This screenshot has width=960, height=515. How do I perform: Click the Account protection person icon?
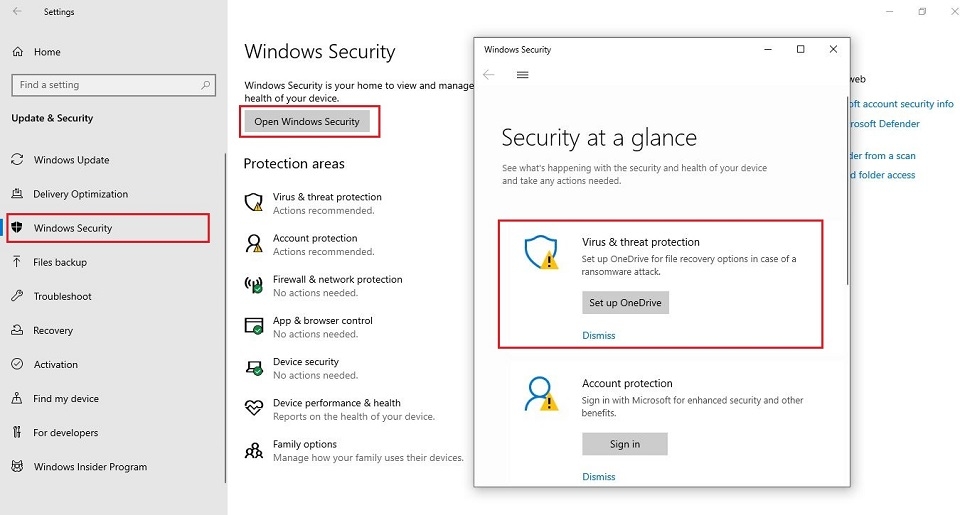coord(254,244)
